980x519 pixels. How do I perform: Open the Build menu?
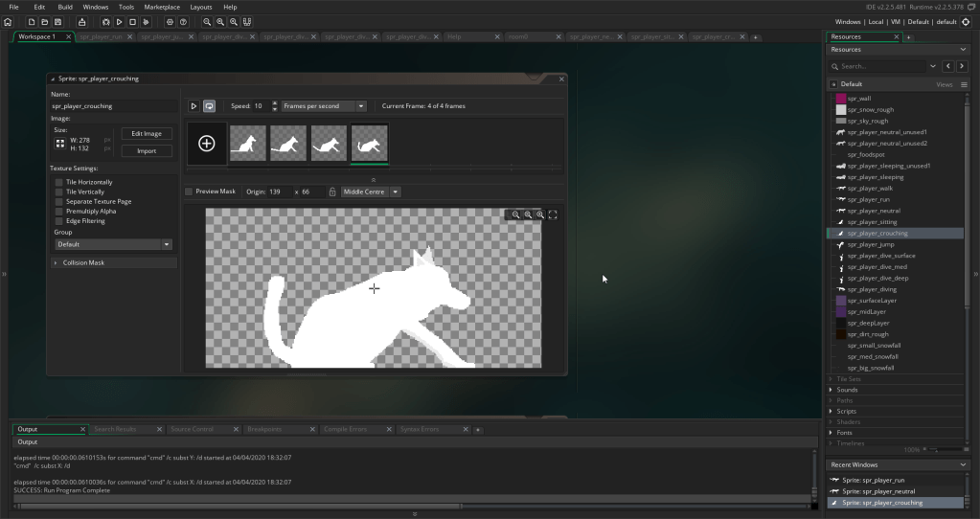pos(65,7)
